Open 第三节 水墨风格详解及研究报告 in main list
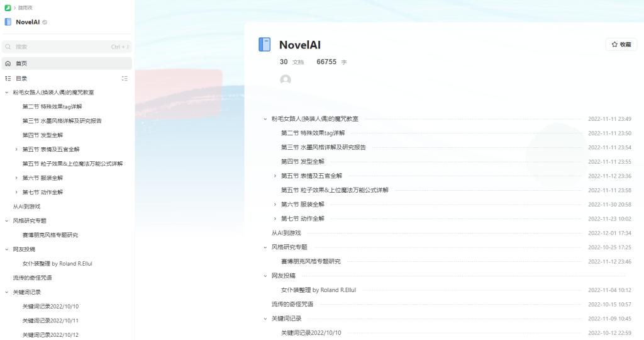644x340 pixels. 323,147
